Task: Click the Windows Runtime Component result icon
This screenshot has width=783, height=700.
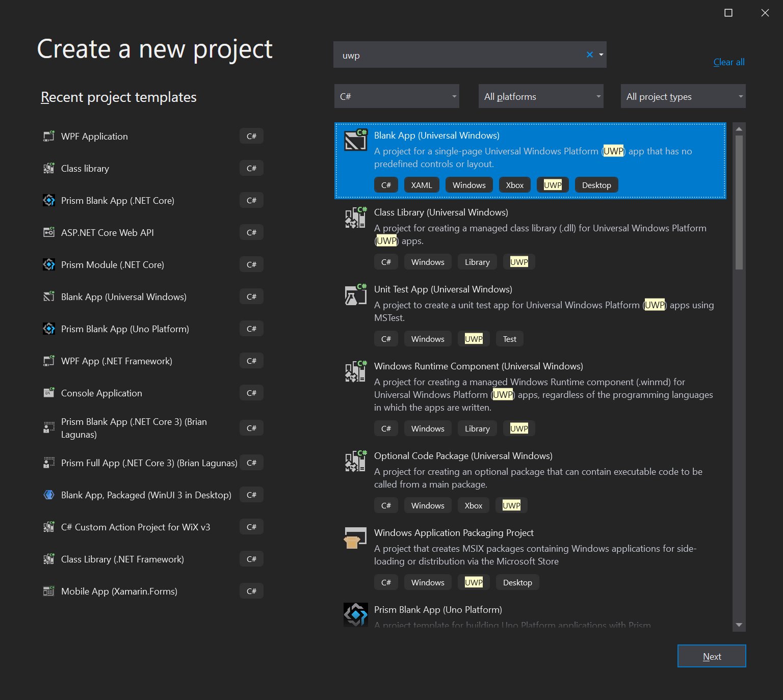Action: pyautogui.click(x=356, y=371)
